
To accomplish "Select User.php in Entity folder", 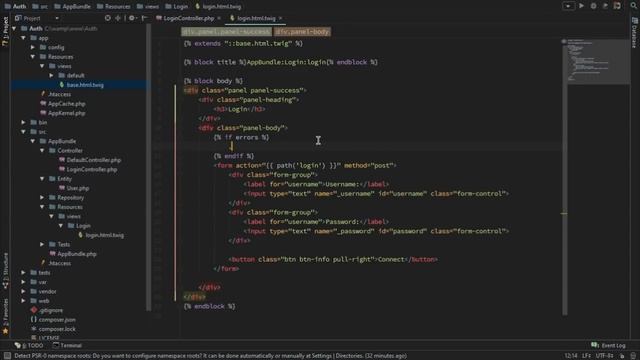I will (74, 188).
